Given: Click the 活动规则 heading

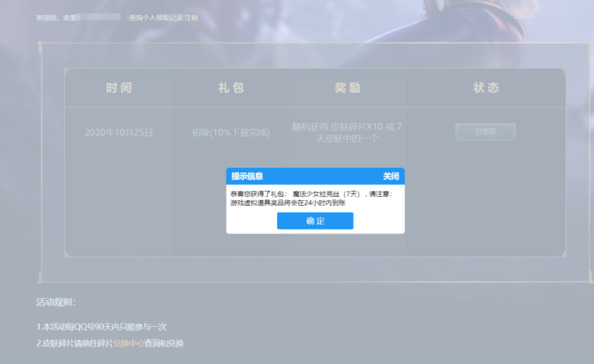Looking at the screenshot, I should (x=56, y=302).
